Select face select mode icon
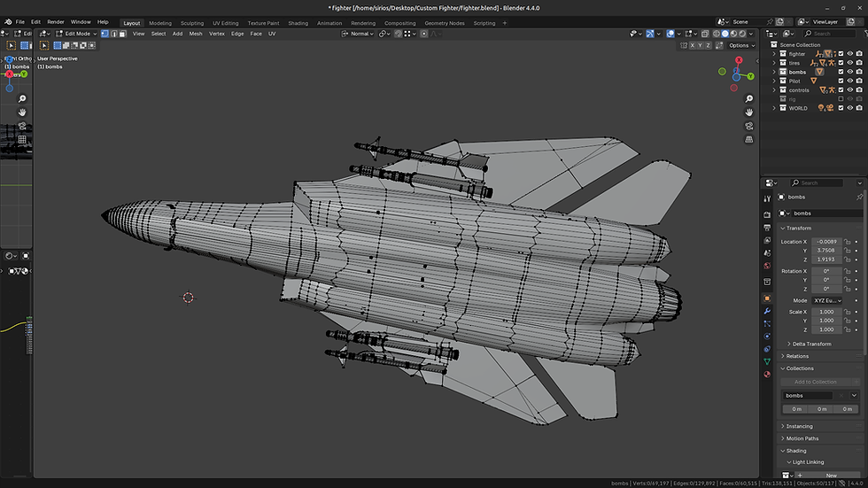Image resolution: width=868 pixels, height=488 pixels. [x=123, y=34]
